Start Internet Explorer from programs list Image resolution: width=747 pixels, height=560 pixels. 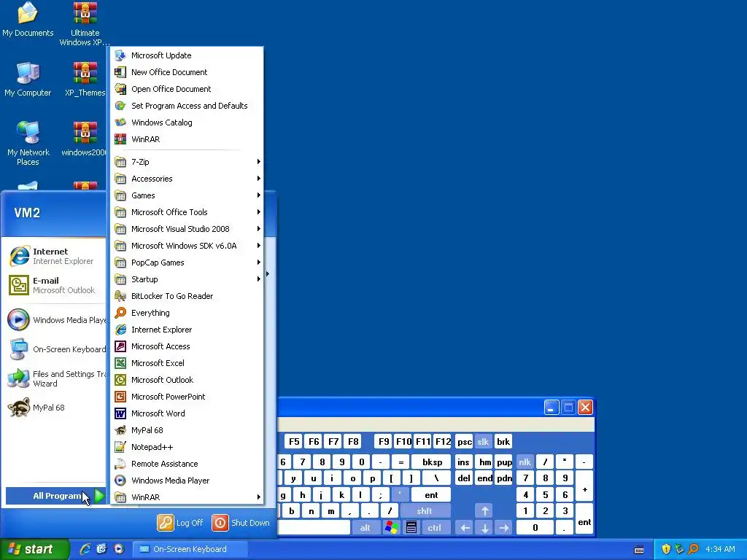click(187, 330)
